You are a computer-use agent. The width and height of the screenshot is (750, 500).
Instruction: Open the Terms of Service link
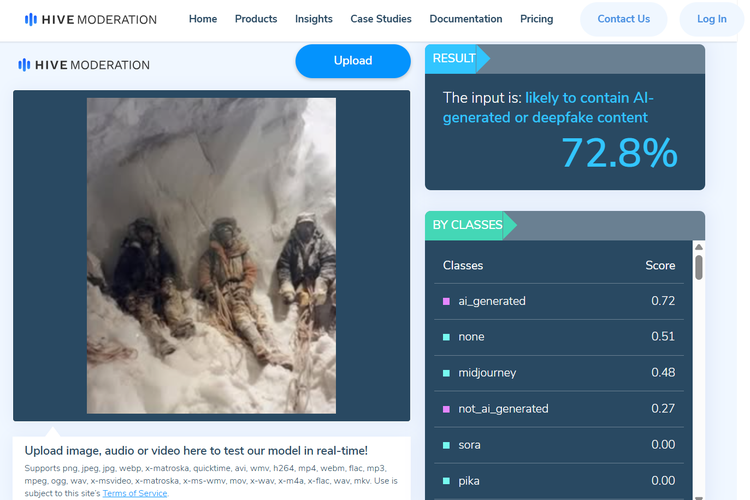pyautogui.click(x=135, y=493)
